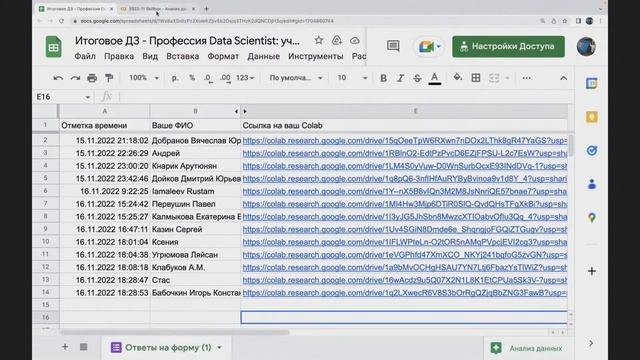This screenshot has height=360, width=640.
Task: Open Добранов Вячеслав's Colab link
Action: (404, 140)
